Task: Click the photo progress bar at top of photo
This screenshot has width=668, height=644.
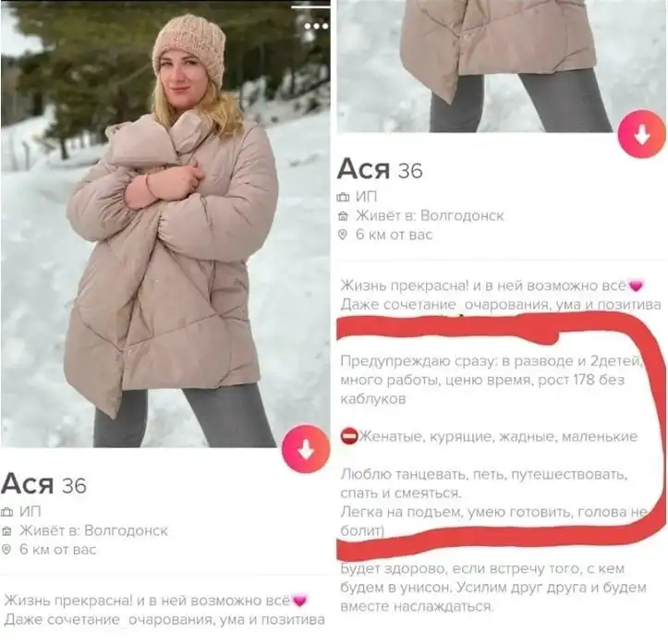Action: tap(310, 7)
